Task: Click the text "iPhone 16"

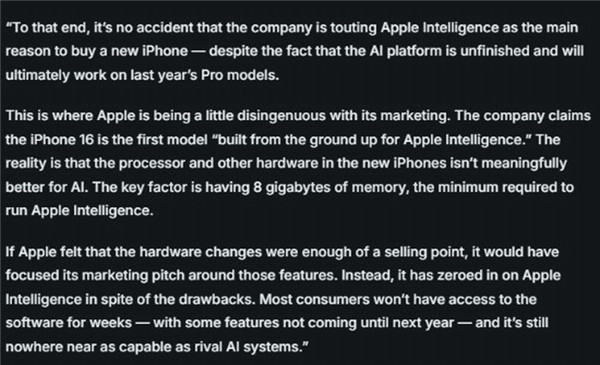Action: click(62, 140)
